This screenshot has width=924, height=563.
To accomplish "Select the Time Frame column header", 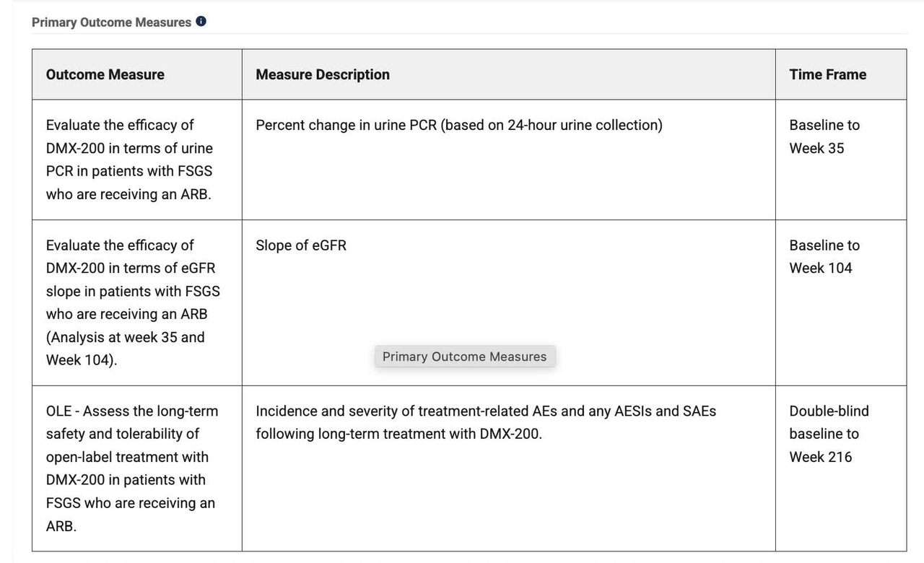I will [x=827, y=74].
